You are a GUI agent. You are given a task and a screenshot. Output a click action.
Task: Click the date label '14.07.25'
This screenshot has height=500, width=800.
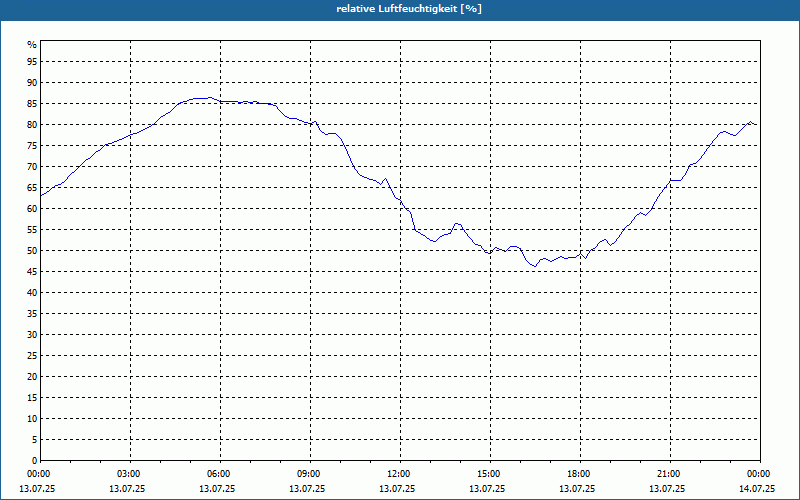(x=757, y=488)
